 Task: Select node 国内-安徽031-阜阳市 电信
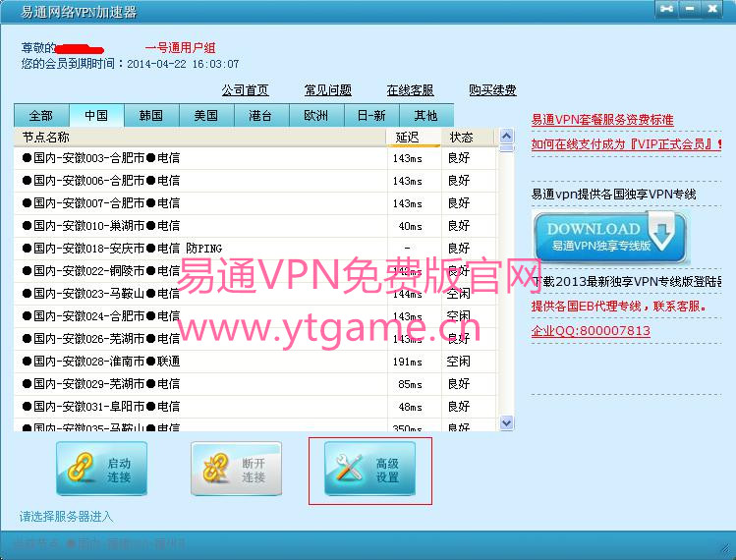coord(255,407)
